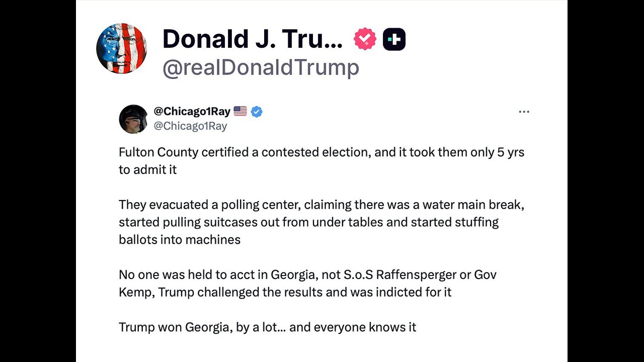Click Trump's flag-painted profile avatar
The width and height of the screenshot is (644, 362).
pos(121,48)
